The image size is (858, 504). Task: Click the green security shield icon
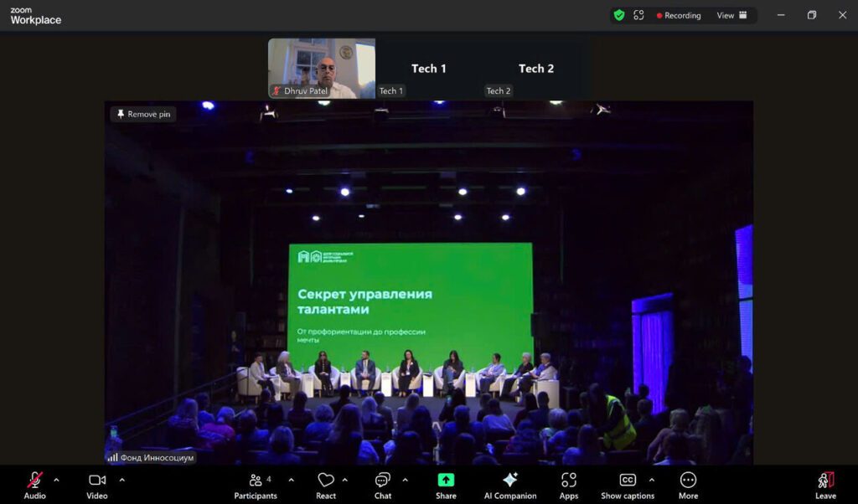click(619, 15)
